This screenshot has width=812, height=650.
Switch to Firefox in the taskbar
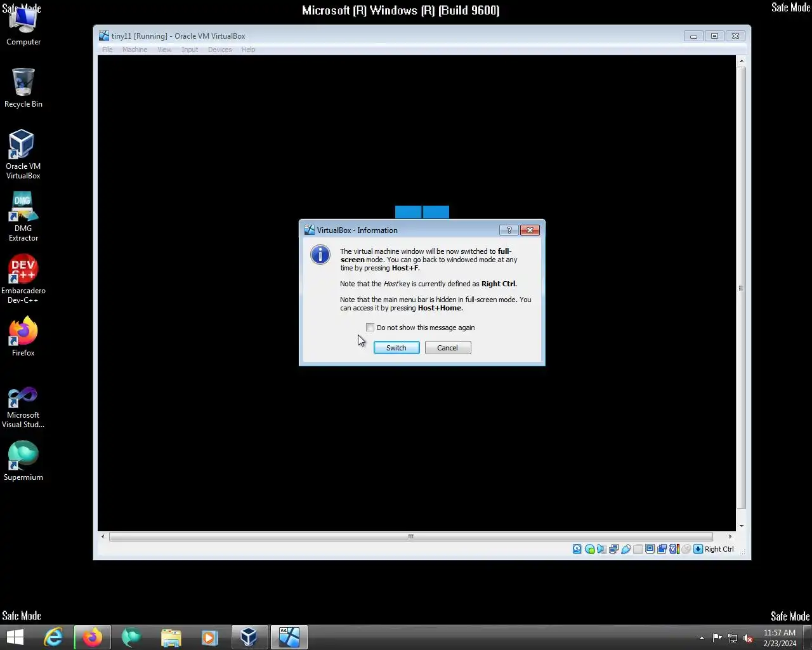[x=93, y=637]
